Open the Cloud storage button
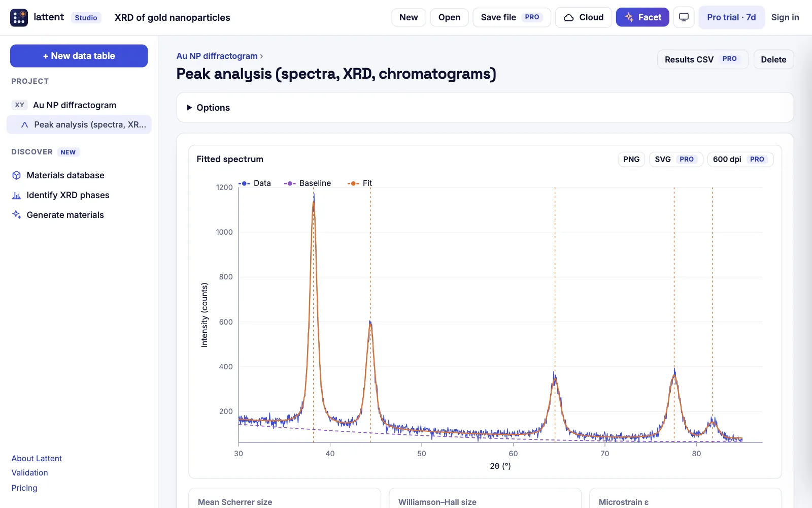Screen dimensions: 812x508 pos(584,17)
